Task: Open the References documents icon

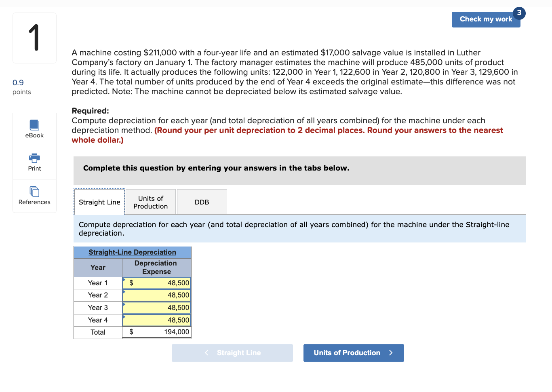Action: click(34, 192)
